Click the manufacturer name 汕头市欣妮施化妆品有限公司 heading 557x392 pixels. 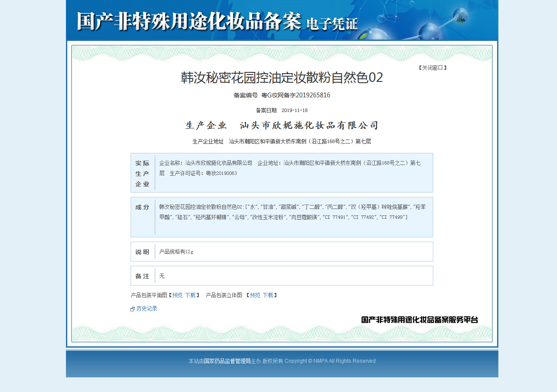309,126
